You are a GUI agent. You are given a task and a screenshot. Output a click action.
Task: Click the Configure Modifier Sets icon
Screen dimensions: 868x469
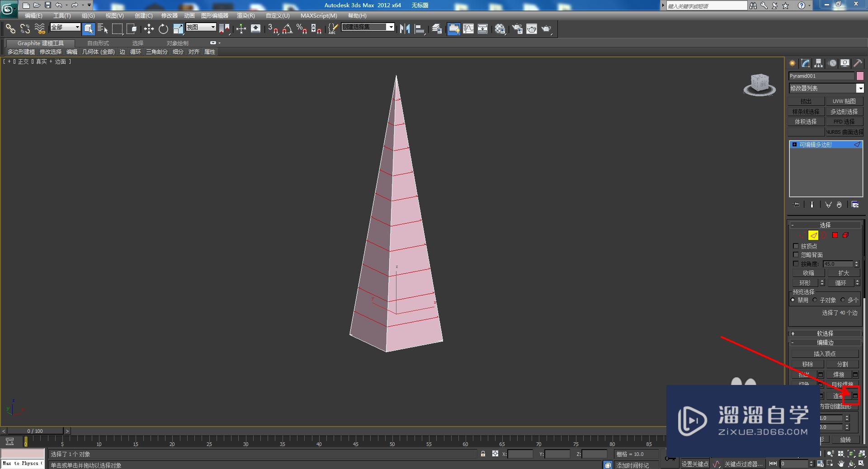point(855,205)
